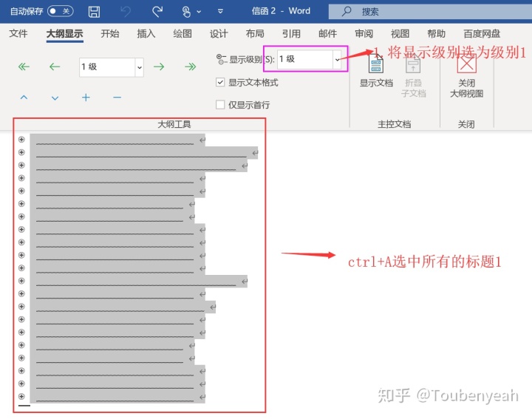This screenshot has height=419, width=532.
Task: Click the Redo icon in title bar
Action: point(157,12)
